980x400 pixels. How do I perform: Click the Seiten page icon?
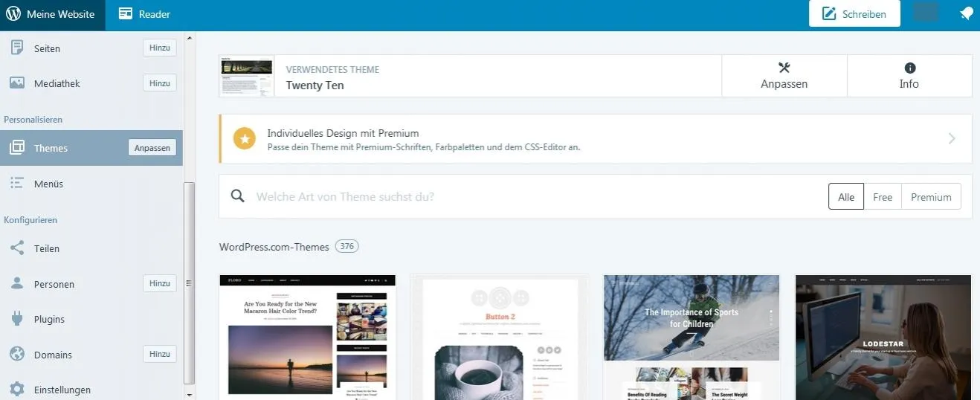17,48
